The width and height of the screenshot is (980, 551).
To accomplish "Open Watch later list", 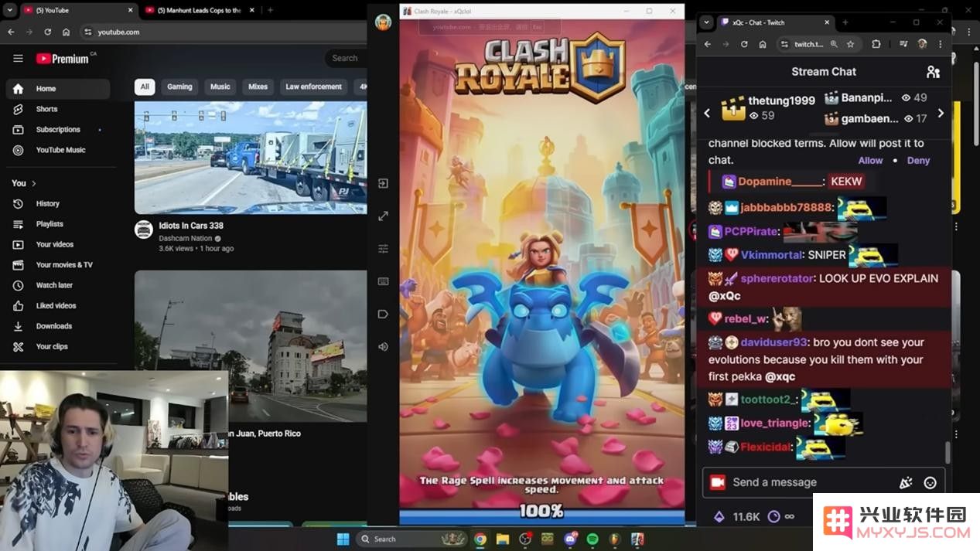I will 58,285.
